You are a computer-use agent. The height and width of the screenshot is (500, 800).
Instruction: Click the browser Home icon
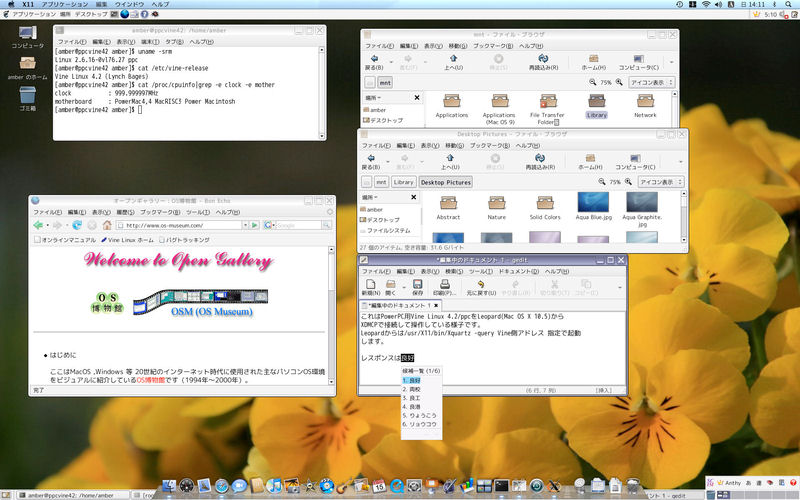click(107, 225)
